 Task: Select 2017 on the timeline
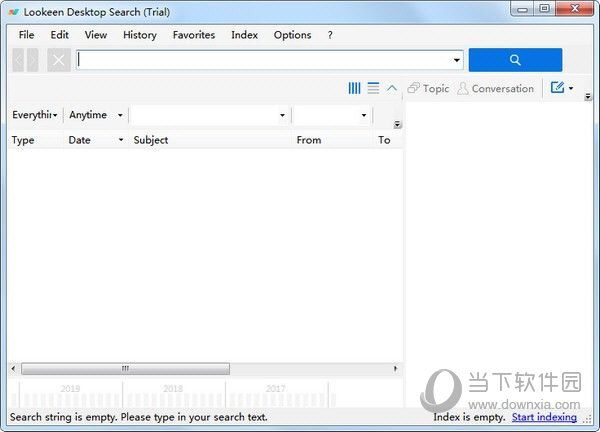tap(276, 389)
